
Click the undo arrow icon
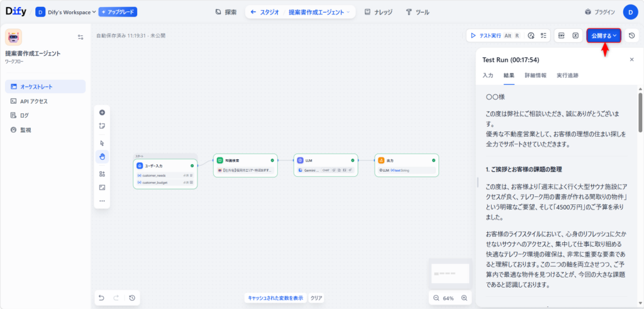[x=102, y=298]
